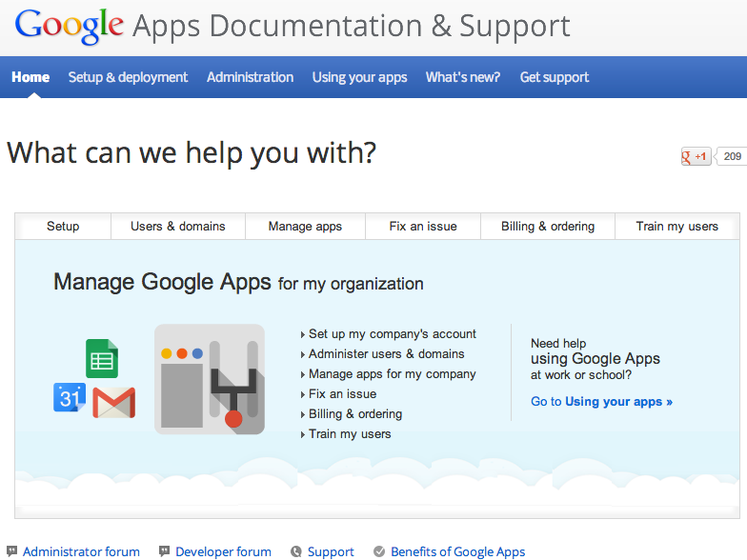Click the blue Calendar 31 icon
This screenshot has height=560, width=747.
(x=70, y=397)
